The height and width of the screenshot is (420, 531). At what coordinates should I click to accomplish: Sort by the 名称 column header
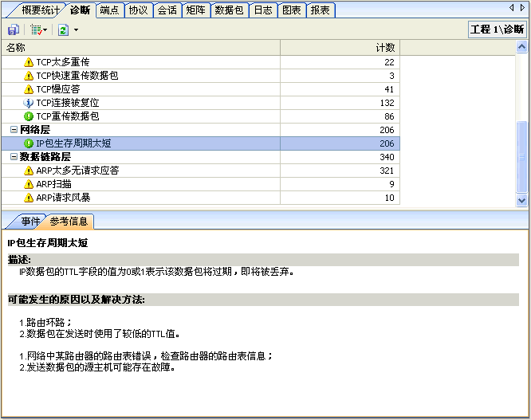click(x=141, y=47)
